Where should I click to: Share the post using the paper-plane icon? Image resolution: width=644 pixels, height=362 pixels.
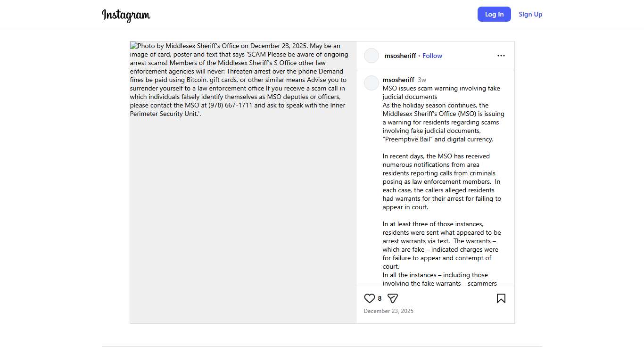click(393, 298)
